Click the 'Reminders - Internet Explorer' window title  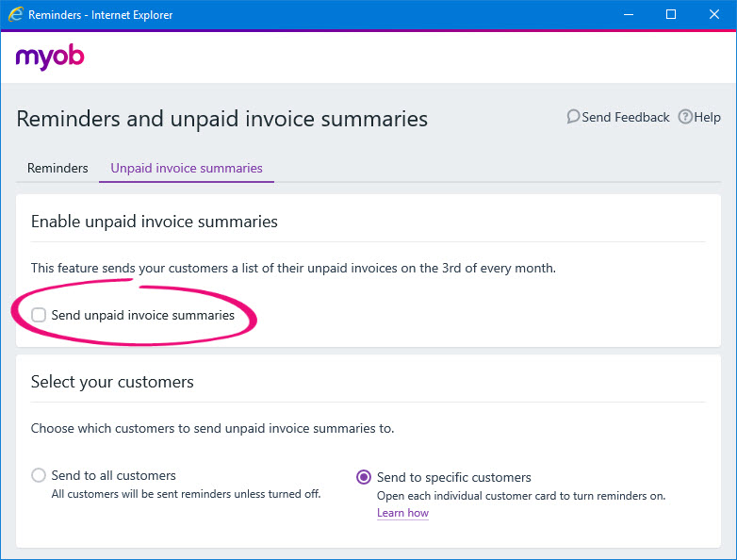101,15
